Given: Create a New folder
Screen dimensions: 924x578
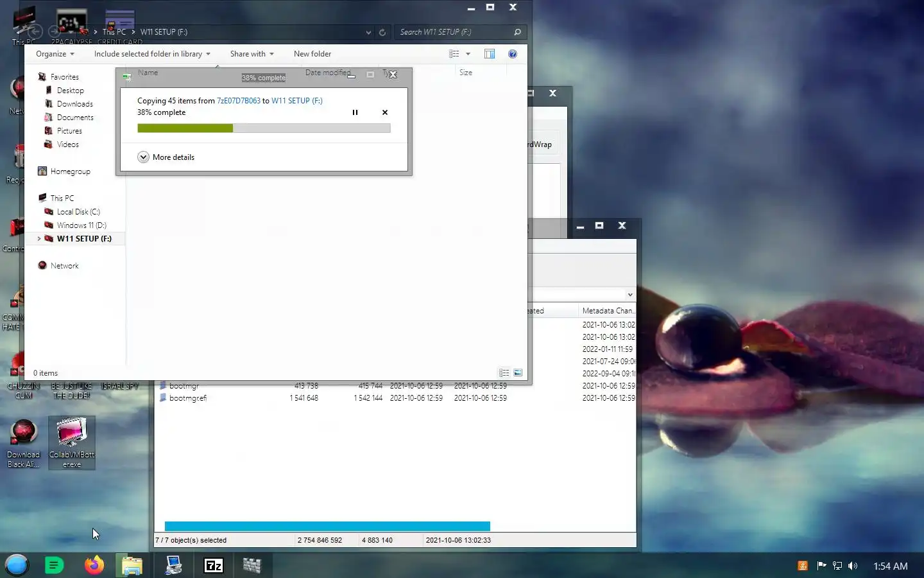Looking at the screenshot, I should [x=312, y=54].
